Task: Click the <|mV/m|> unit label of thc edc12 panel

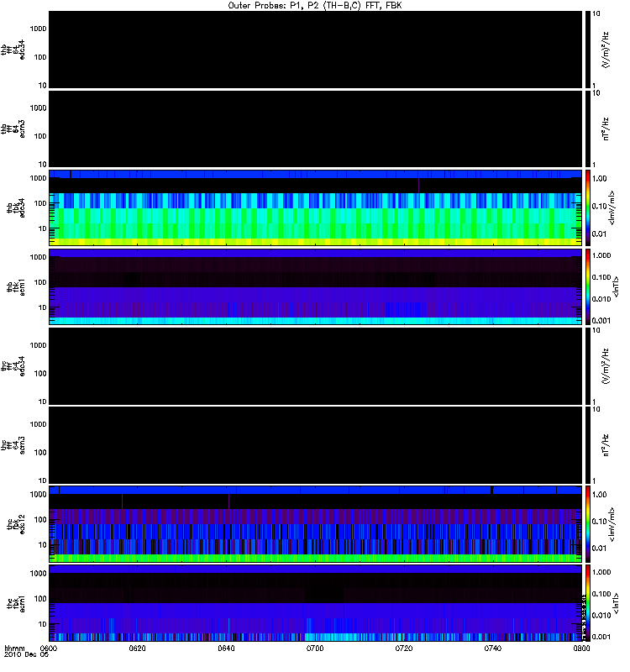Action: 612,524
